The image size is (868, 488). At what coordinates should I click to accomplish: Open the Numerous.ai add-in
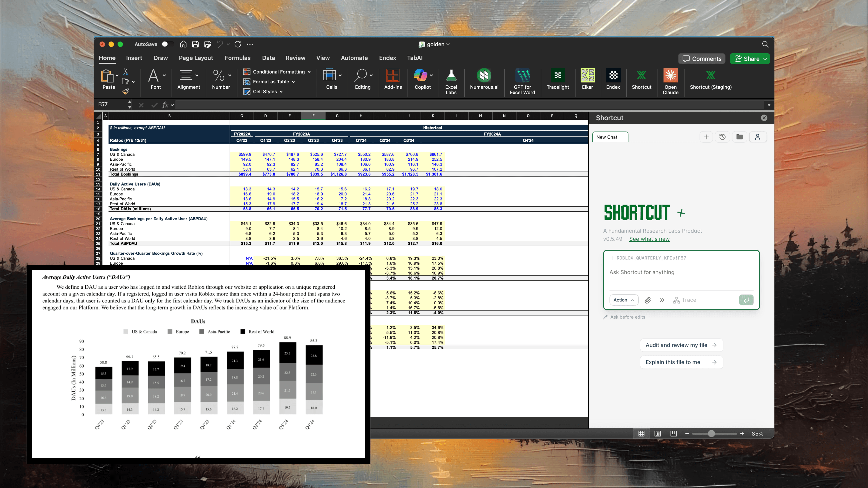(484, 79)
